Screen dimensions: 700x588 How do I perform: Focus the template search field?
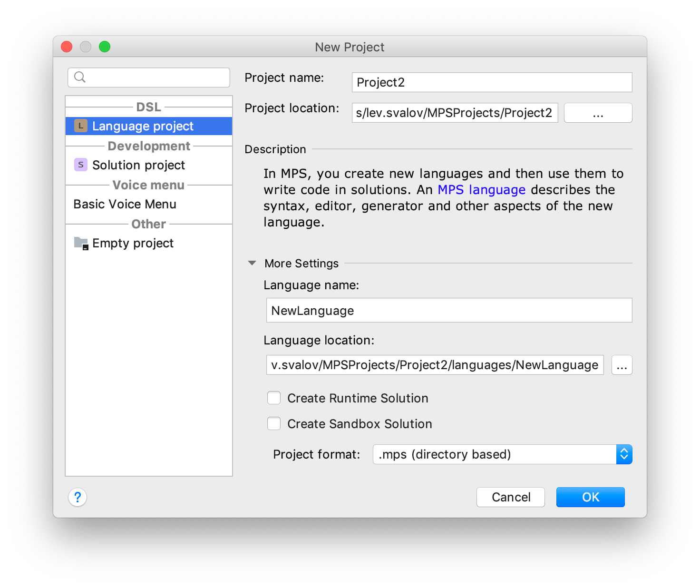tap(149, 78)
